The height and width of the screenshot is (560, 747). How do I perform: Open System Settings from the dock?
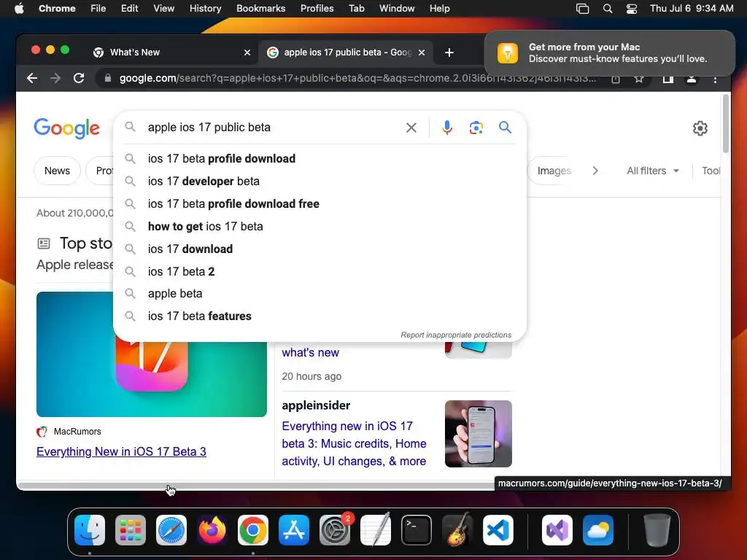[x=335, y=530]
